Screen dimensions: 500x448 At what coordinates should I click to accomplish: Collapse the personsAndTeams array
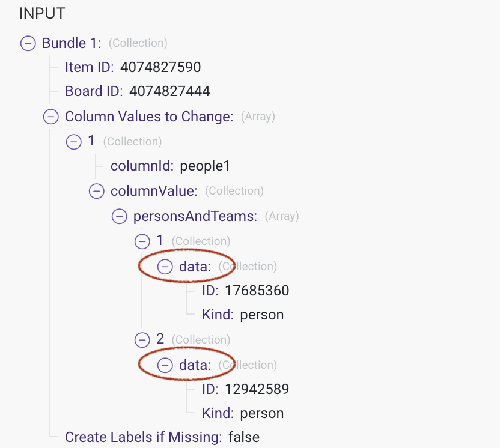pos(120,216)
